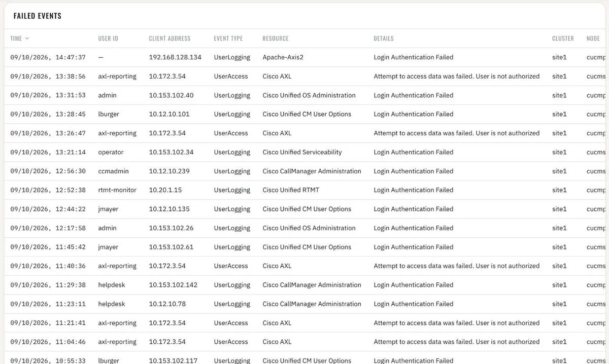The image size is (609, 364).
Task: Select the DETAILS column header
Action: 384,39
